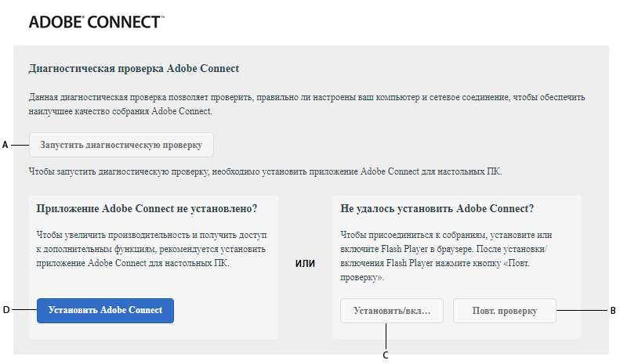
Task: Click the "Запустить диагностическую проверку" button
Action: click(x=121, y=145)
